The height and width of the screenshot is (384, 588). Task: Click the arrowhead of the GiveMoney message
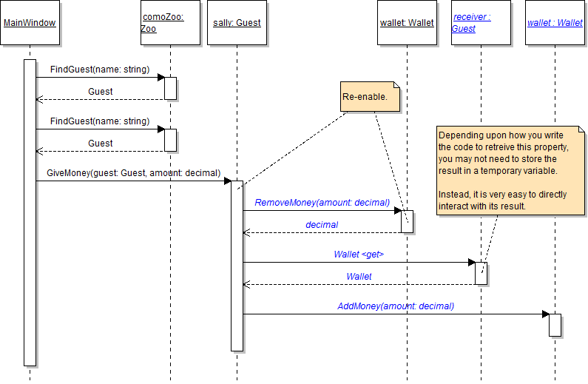pos(227,181)
